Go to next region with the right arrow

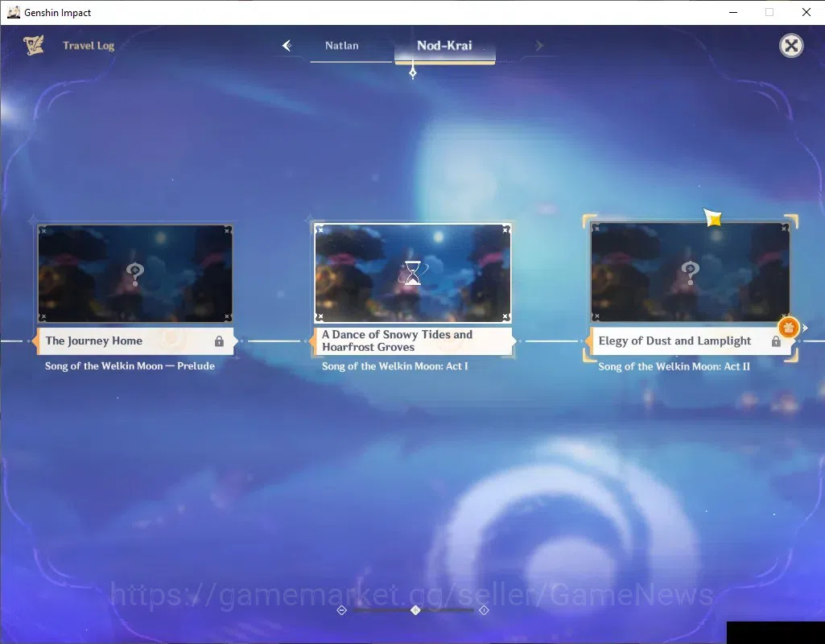(x=538, y=46)
